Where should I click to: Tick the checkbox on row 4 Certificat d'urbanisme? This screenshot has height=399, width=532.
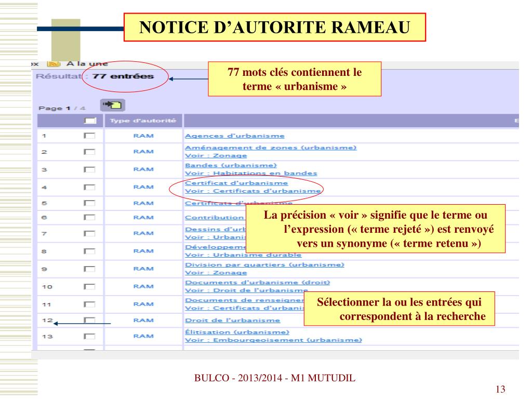point(89,187)
